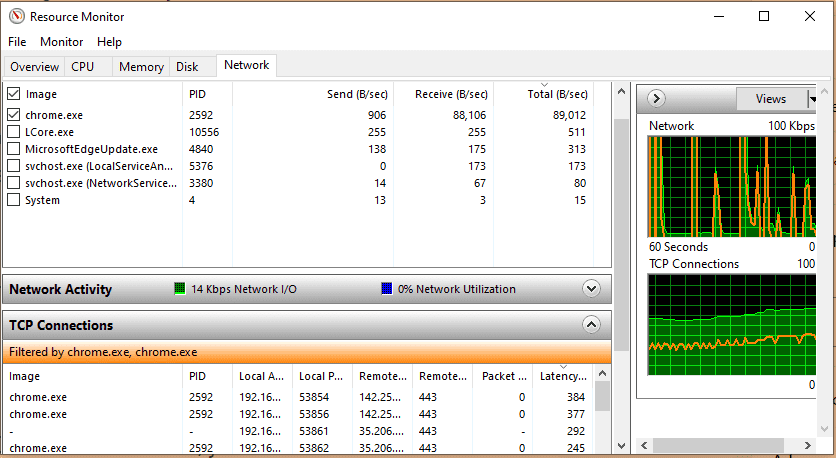Click TCP row with local port 53861
The image size is (836, 458).
[x=299, y=431]
